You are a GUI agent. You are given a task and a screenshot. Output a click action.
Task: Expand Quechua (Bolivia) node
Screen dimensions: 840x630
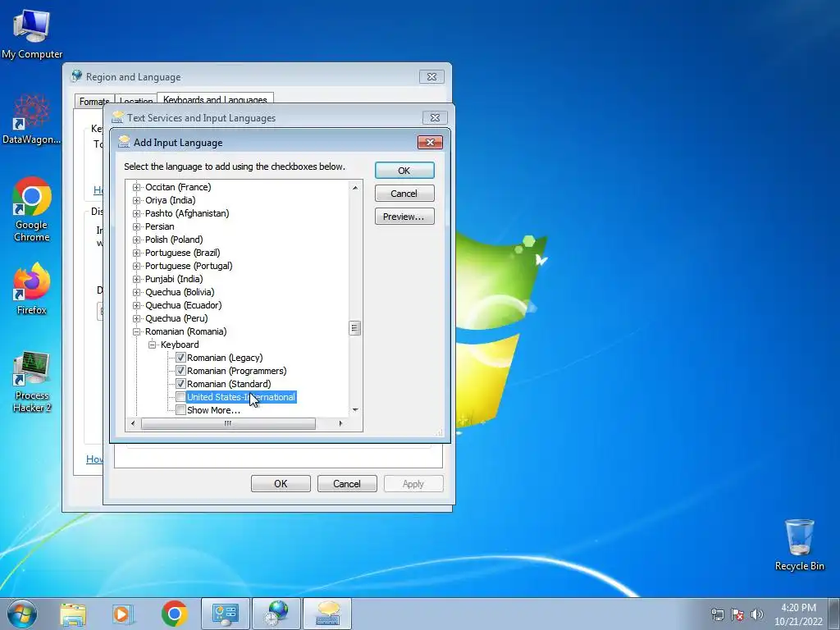[137, 292]
